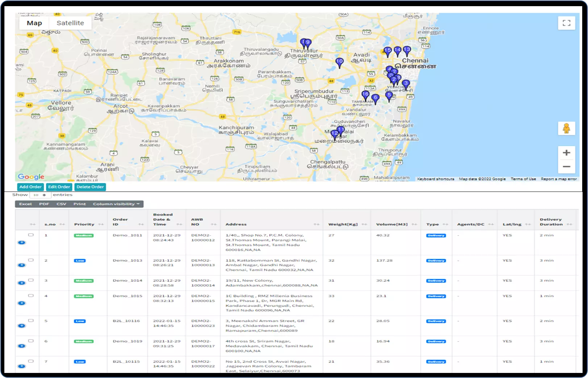Select map marker number 16
The image size is (588, 378).
pyautogui.click(x=366, y=95)
